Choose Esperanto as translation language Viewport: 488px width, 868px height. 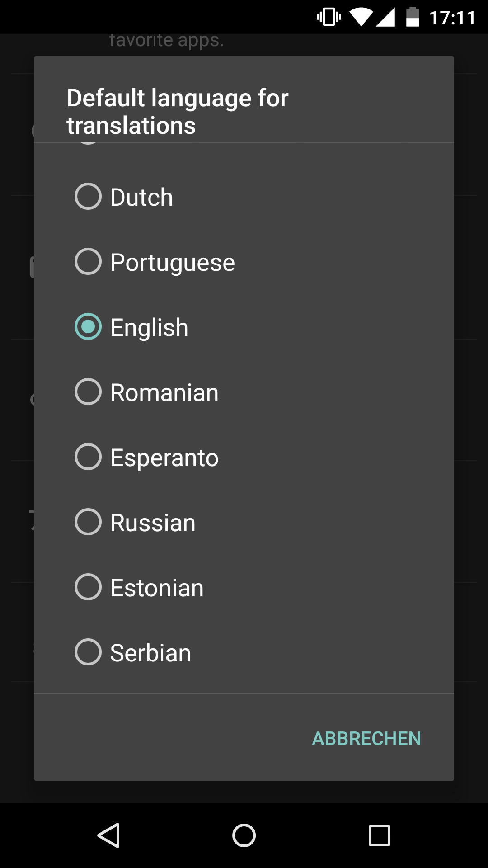[x=88, y=457]
